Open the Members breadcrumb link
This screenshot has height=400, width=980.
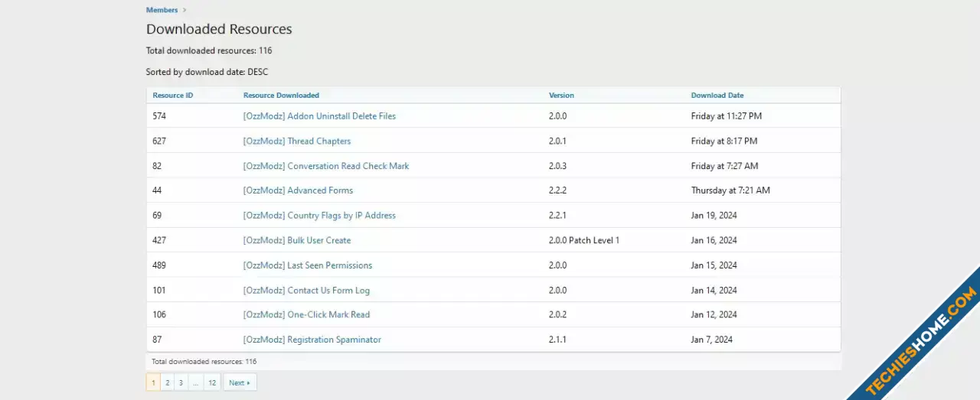162,10
